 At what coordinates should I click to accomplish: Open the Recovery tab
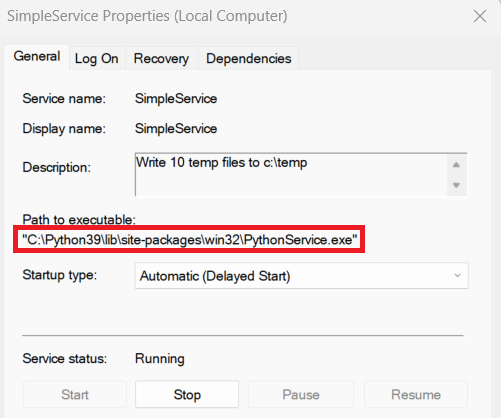(x=161, y=59)
